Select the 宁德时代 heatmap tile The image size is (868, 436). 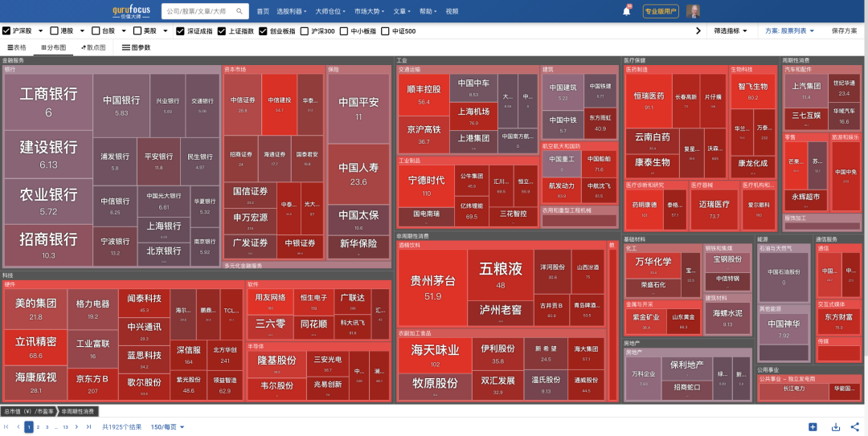point(426,186)
